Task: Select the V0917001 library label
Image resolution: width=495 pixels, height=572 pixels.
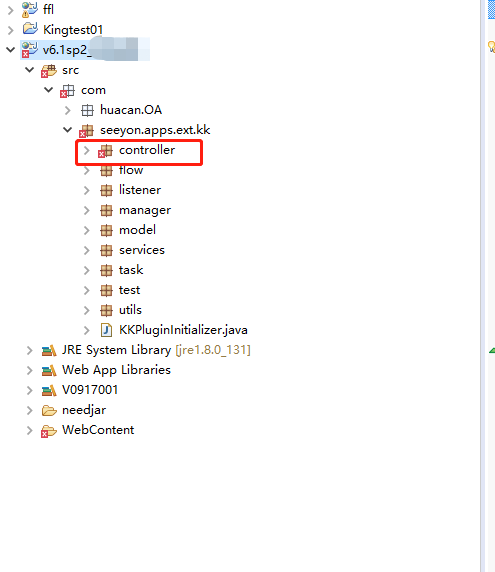Action: (x=90, y=390)
